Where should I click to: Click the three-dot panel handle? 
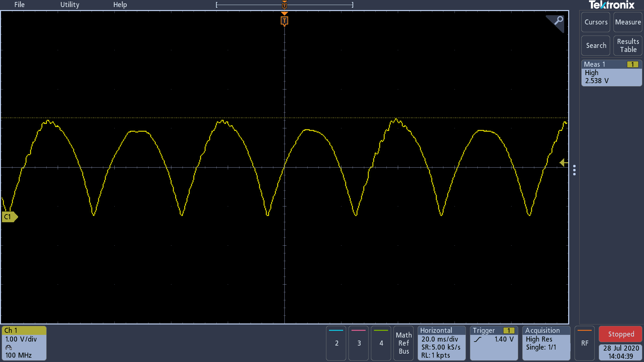point(574,170)
